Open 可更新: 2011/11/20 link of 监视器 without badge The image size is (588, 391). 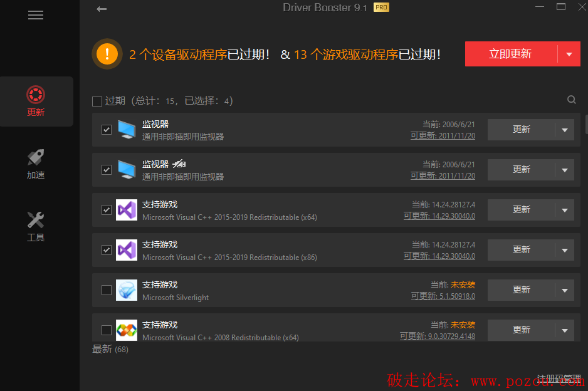443,136
